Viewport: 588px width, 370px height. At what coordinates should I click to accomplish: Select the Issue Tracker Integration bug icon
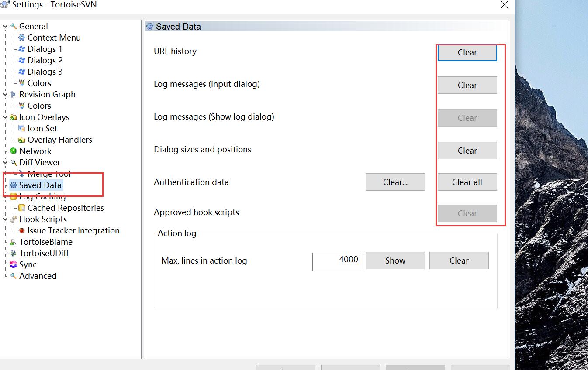22,231
